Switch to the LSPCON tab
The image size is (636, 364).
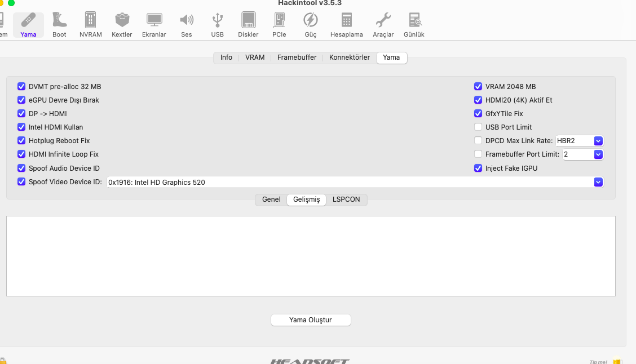[x=346, y=199]
